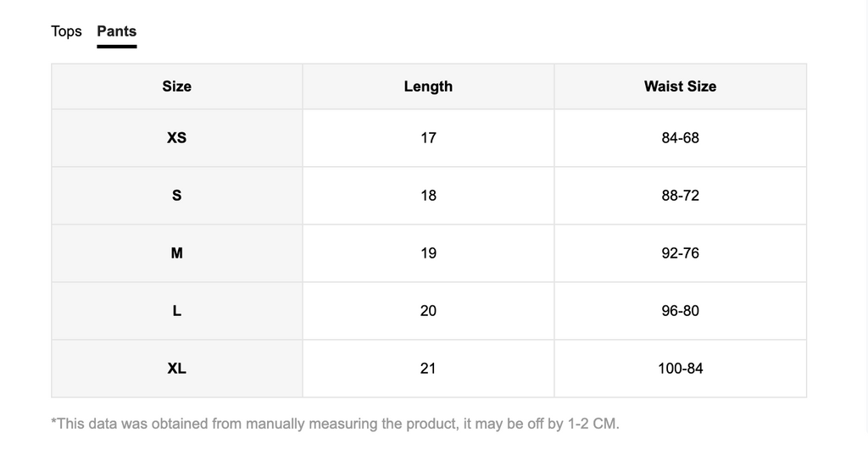Image resolution: width=868 pixels, height=466 pixels.
Task: Click the length value 21
Action: [428, 368]
